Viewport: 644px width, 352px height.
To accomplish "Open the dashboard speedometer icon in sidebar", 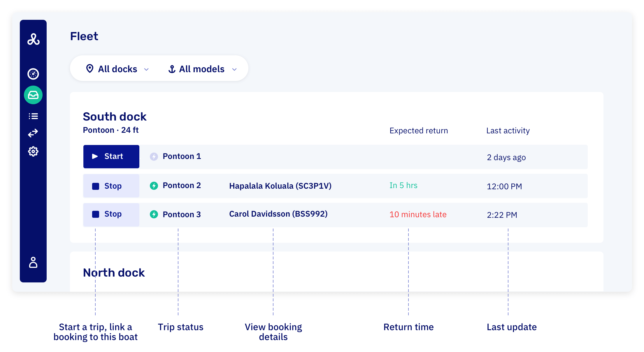I will [x=33, y=74].
